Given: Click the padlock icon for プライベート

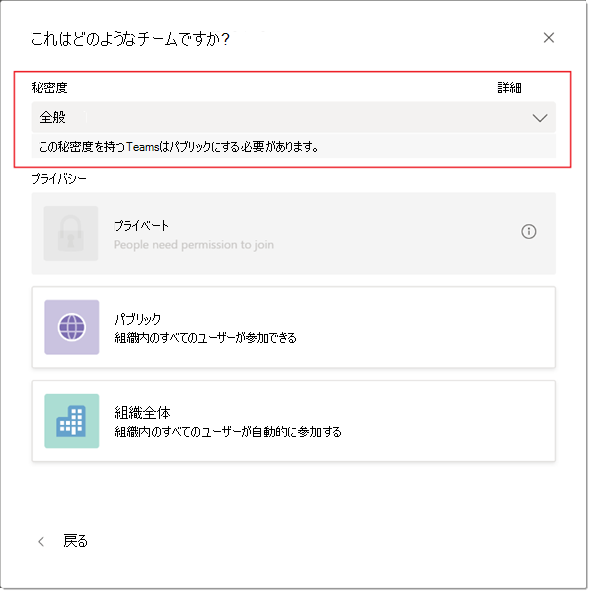Looking at the screenshot, I should [71, 233].
